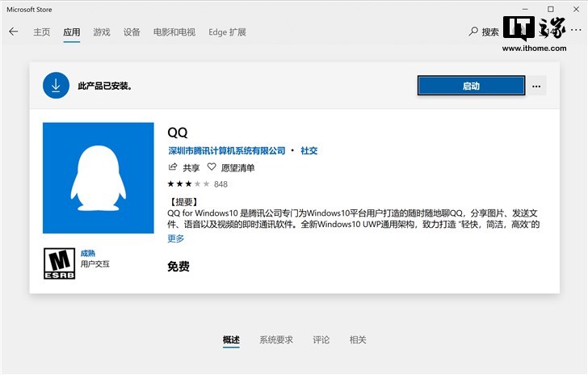Add to 愿望清单
The height and width of the screenshot is (375, 588).
(237, 168)
